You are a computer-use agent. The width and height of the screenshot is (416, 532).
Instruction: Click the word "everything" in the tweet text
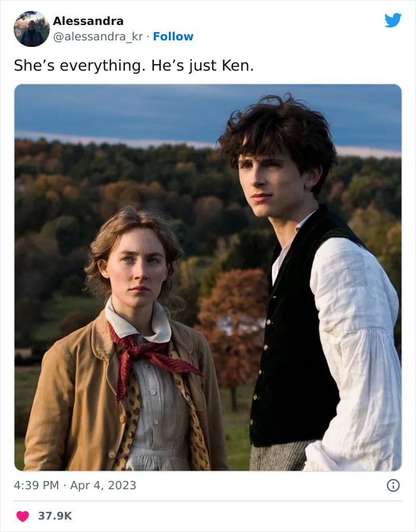[100, 66]
